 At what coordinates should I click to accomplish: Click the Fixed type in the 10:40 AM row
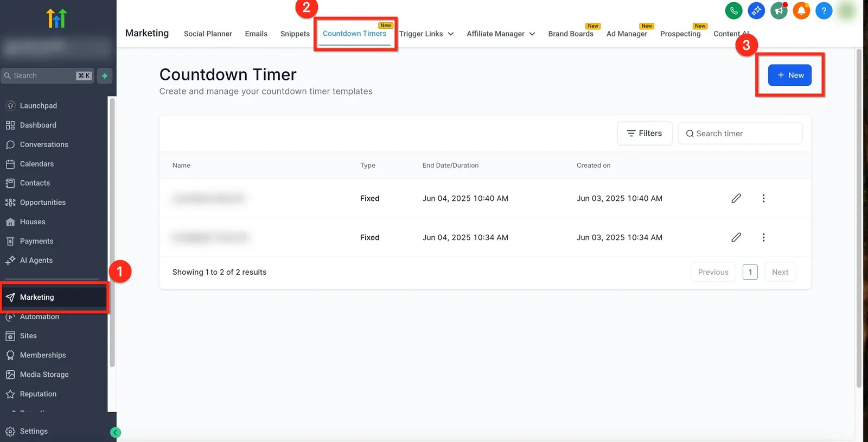(x=370, y=198)
